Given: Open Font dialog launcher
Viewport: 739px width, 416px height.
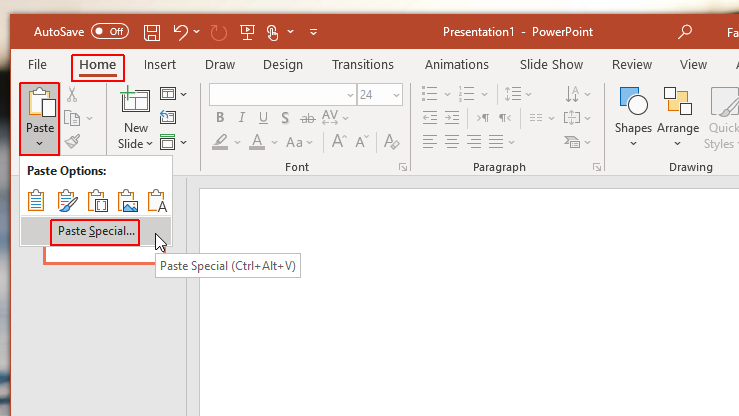Looking at the screenshot, I should 402,167.
